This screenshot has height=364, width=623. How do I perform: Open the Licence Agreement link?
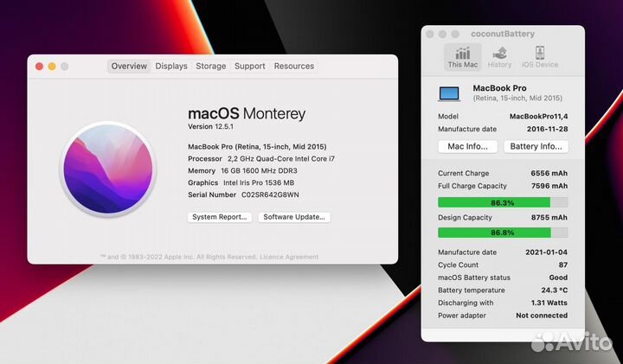(x=289, y=257)
